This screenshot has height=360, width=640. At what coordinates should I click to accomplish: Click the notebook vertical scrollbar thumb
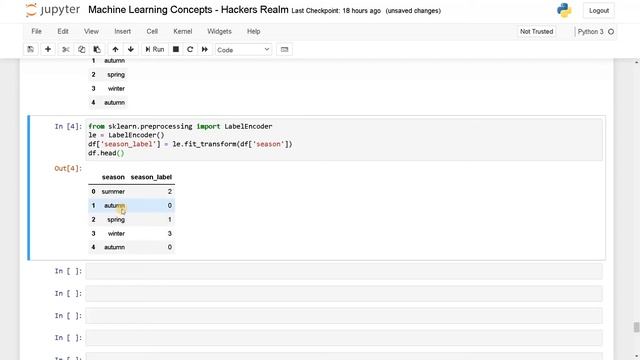click(x=636, y=327)
